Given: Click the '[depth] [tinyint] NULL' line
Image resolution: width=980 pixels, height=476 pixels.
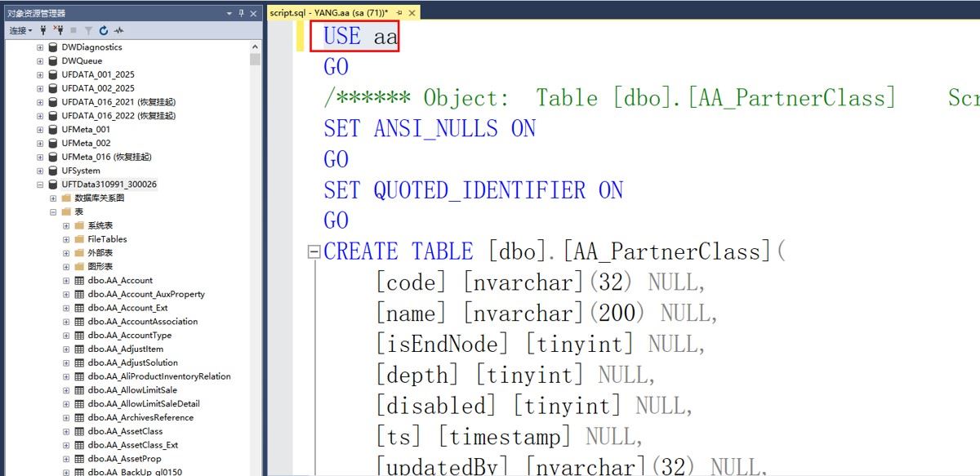Looking at the screenshot, I should [515, 376].
